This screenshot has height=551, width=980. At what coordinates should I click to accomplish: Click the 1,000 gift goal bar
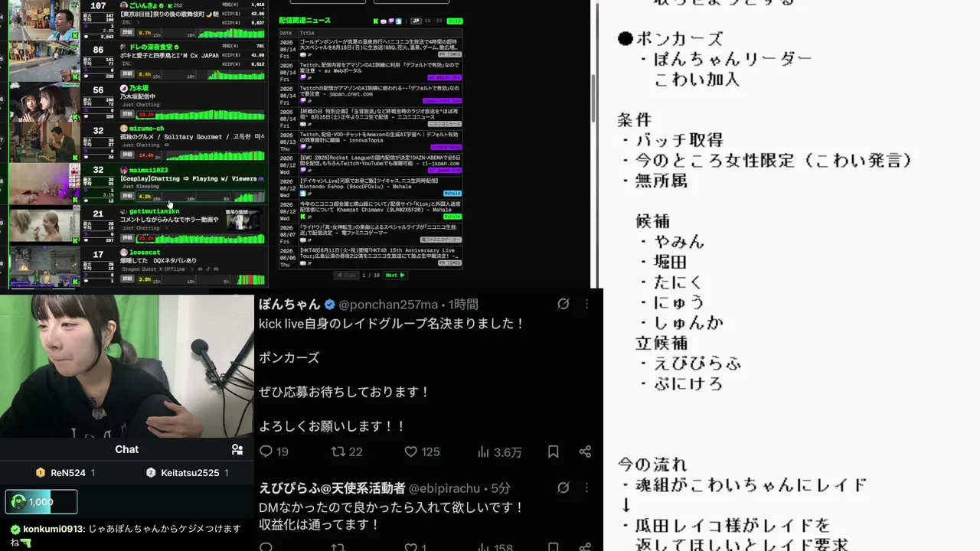41,502
